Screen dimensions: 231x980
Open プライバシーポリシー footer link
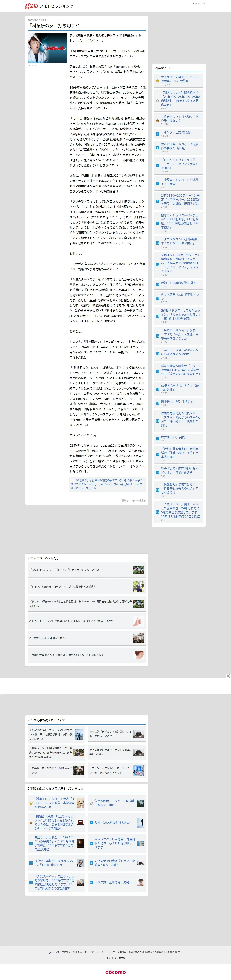pyautogui.click(x=95, y=952)
